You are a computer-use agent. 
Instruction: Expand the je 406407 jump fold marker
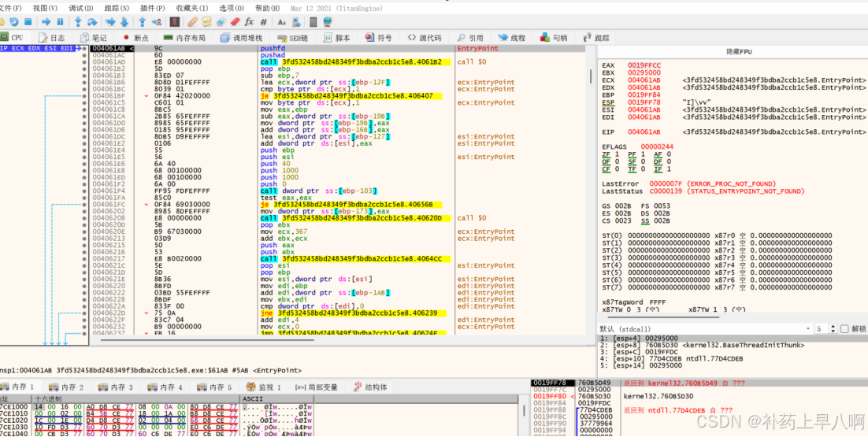coord(147,96)
